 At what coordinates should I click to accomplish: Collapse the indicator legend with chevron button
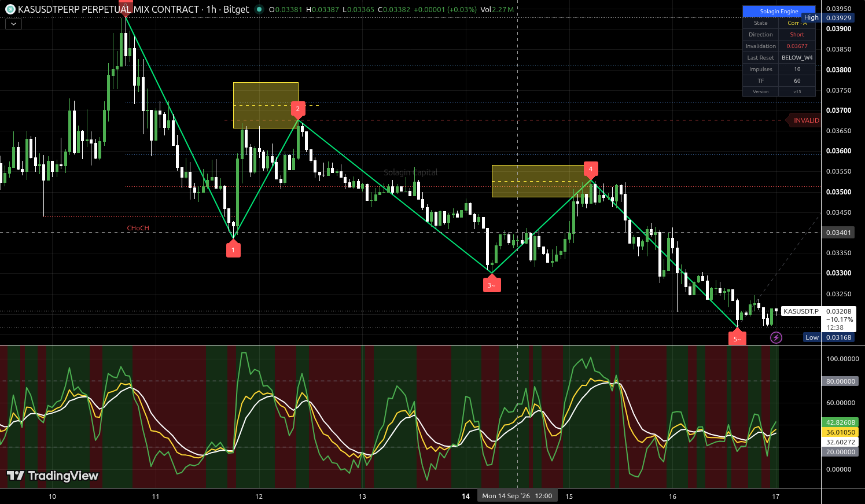click(x=13, y=24)
